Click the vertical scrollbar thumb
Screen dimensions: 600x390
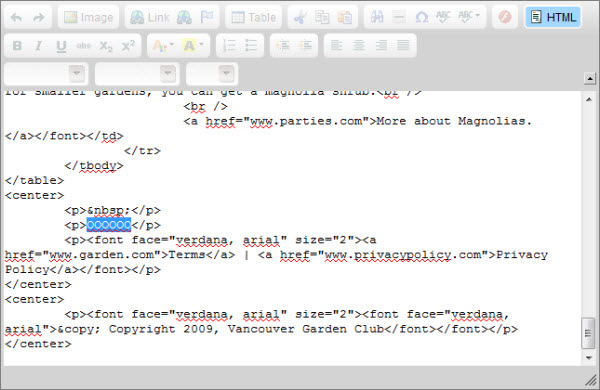589,333
